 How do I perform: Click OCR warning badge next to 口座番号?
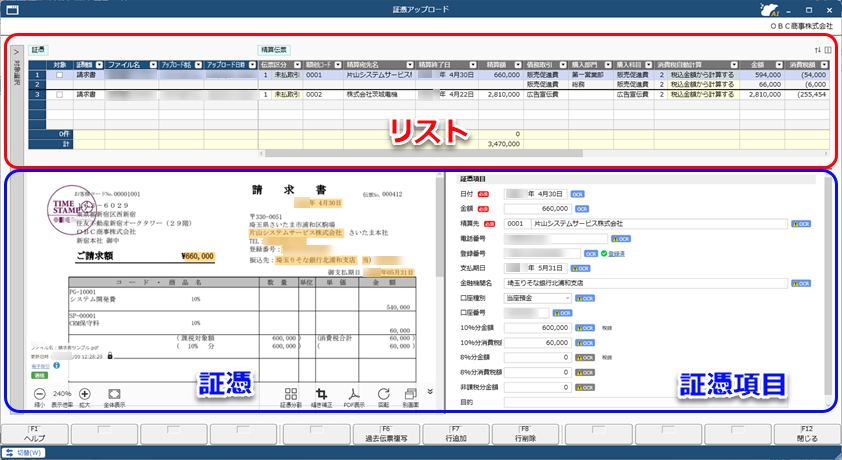click(x=562, y=313)
